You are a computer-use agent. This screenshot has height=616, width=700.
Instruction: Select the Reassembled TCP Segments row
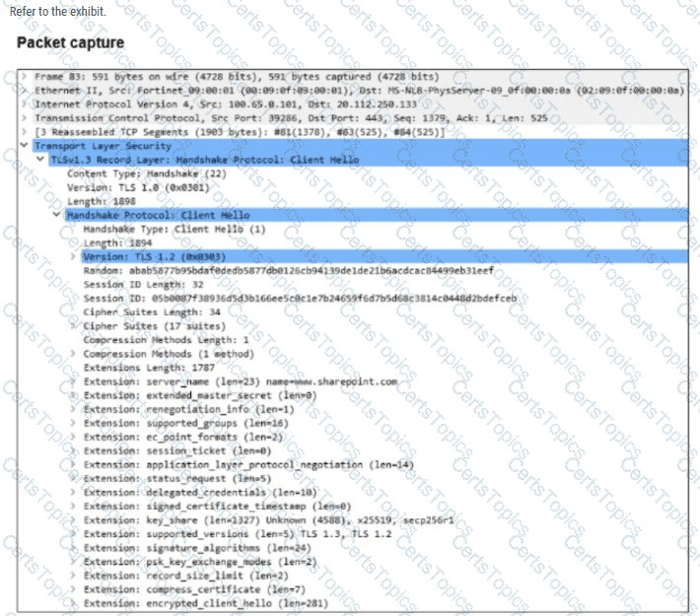[240, 132]
